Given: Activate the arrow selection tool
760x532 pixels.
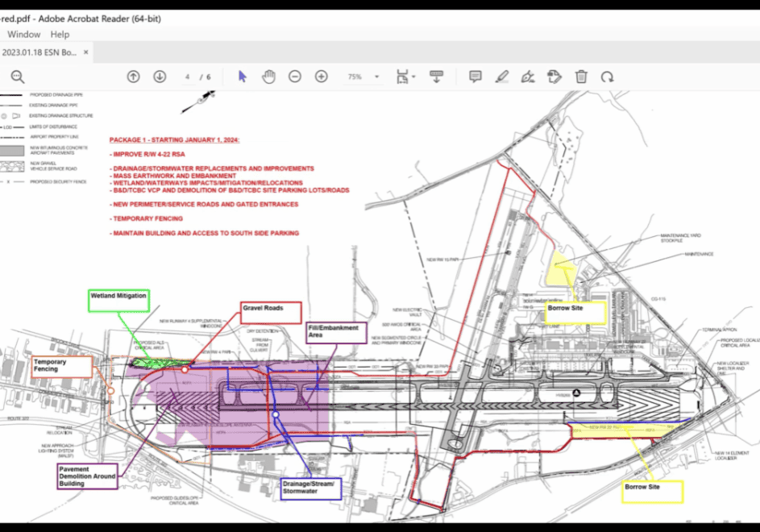Looking at the screenshot, I should pos(243,77).
